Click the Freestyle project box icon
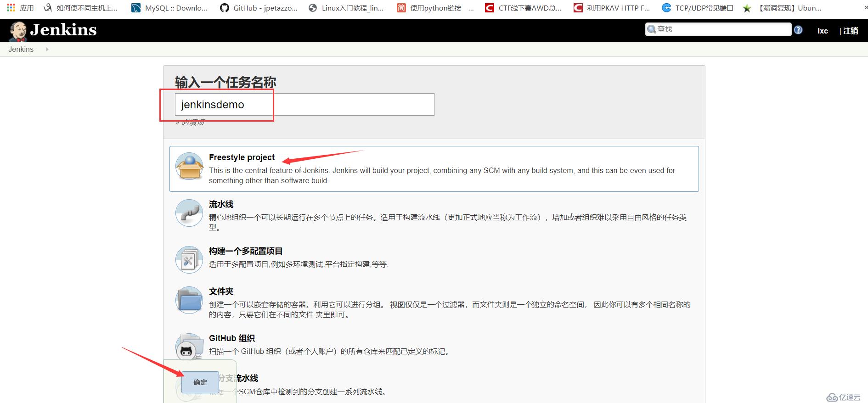 [189, 166]
